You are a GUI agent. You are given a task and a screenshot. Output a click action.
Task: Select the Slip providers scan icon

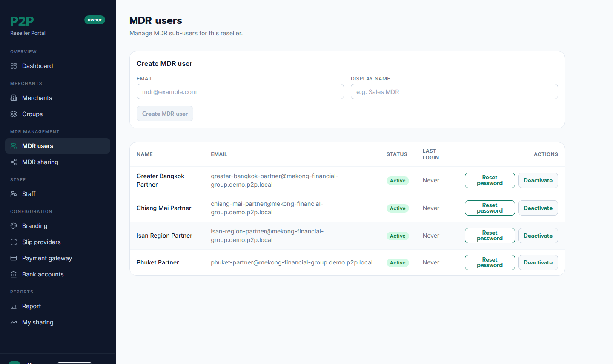14,242
